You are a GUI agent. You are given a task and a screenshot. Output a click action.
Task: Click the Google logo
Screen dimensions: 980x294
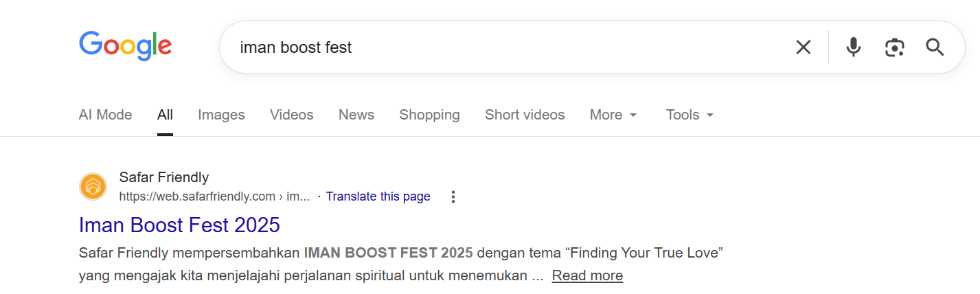click(x=126, y=46)
